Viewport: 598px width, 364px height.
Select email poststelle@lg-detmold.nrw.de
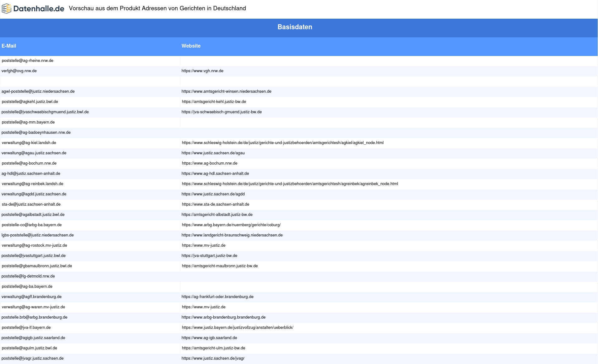pyautogui.click(x=28, y=276)
